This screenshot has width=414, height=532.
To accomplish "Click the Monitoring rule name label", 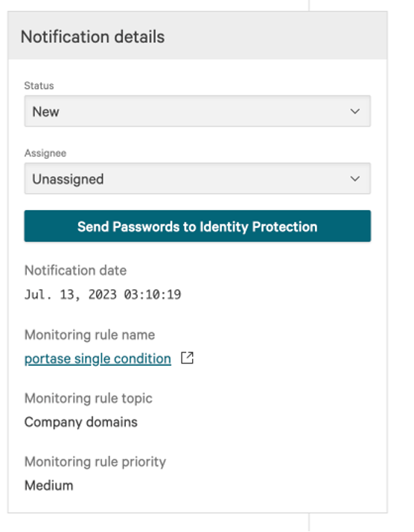I will tap(89, 335).
